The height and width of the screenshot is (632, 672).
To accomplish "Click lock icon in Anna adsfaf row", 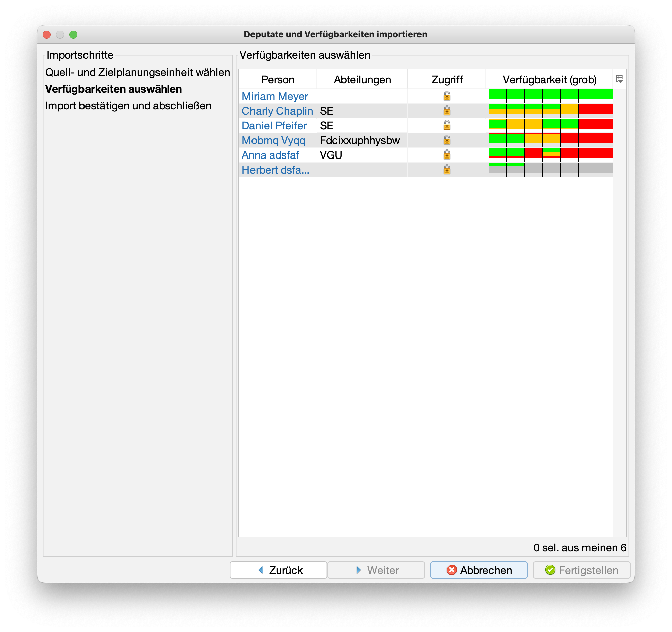I will 447,155.
